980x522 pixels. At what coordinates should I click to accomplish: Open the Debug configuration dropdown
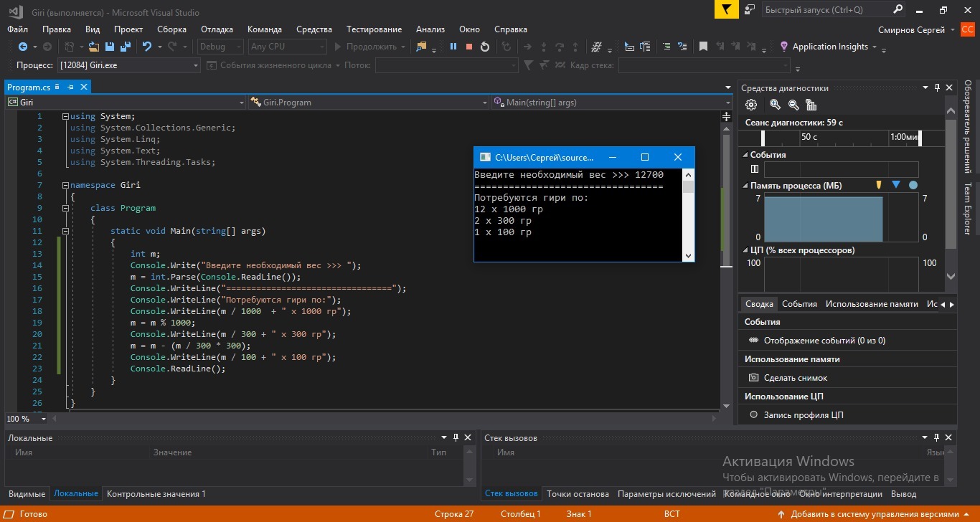(222, 47)
